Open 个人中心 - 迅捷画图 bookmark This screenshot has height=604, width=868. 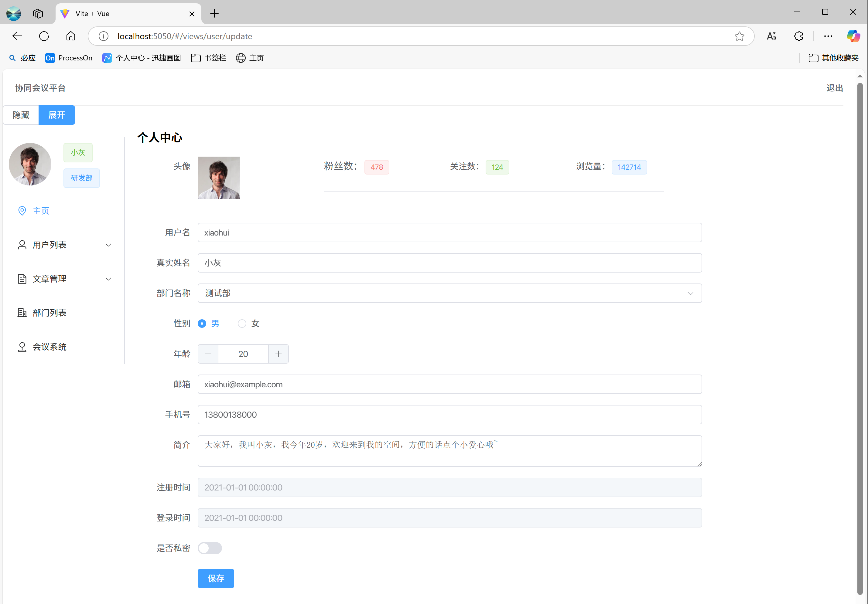coord(142,58)
